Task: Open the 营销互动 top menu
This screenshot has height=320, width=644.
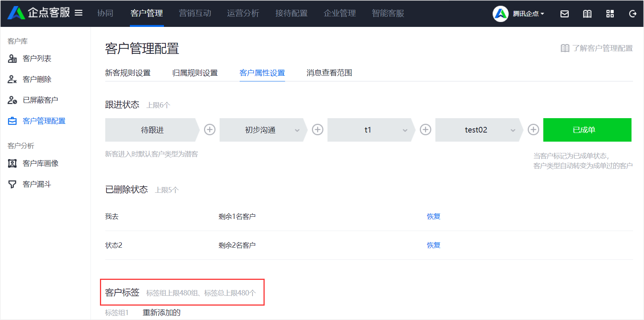Action: 195,13
